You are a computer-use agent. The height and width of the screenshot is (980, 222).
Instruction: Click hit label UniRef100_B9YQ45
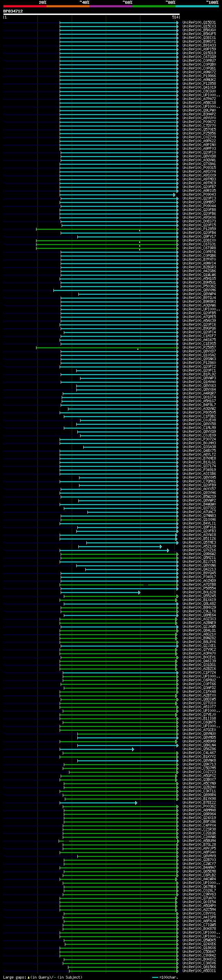(199, 573)
